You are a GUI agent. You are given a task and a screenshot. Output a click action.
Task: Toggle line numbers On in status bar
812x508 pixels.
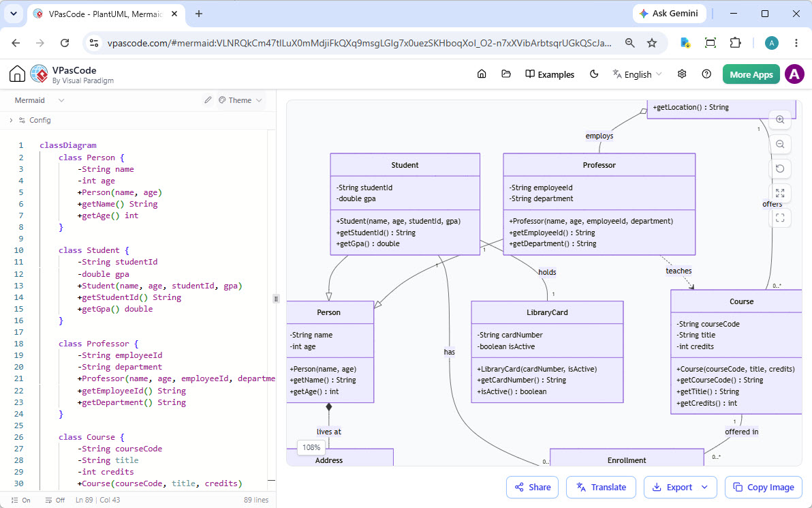21,500
